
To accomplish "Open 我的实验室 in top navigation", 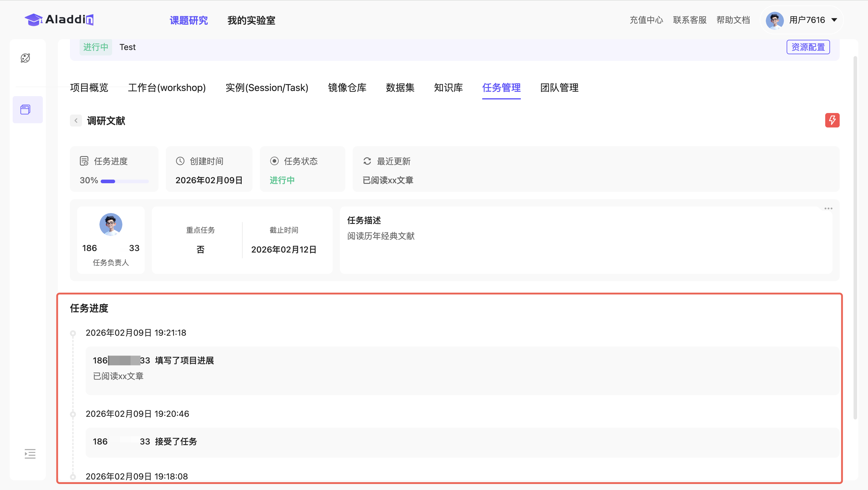I will point(251,20).
